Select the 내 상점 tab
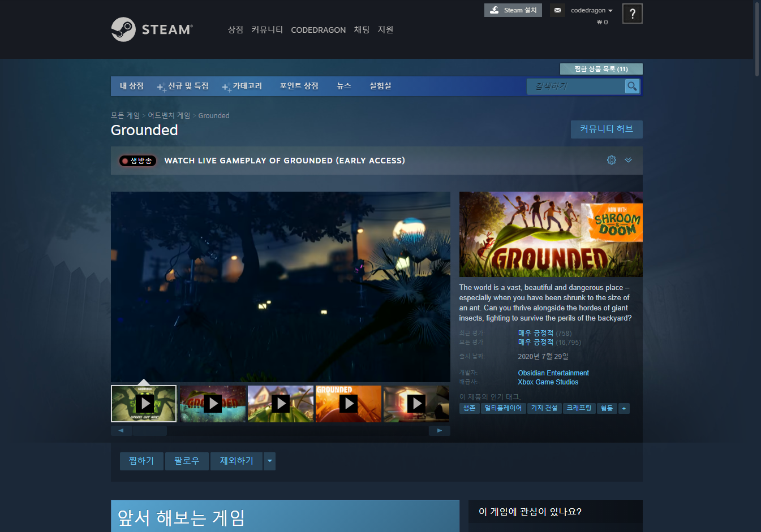Screen dimensions: 761x532 point(132,86)
